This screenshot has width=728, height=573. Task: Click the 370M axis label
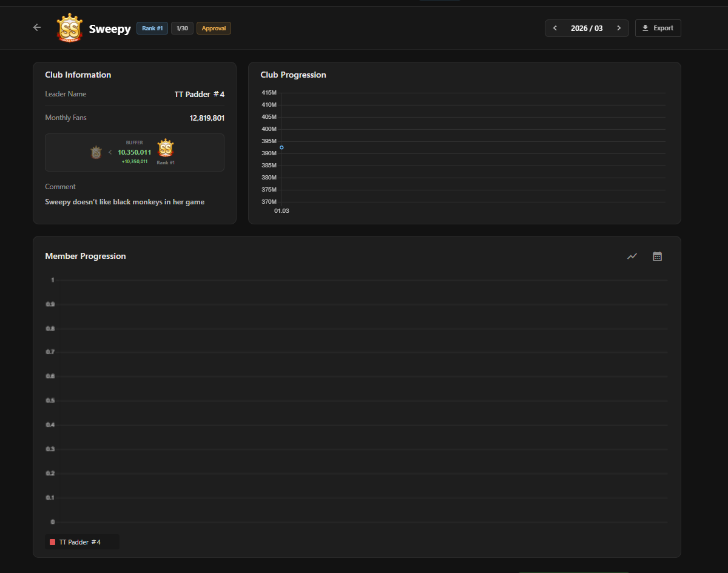pos(269,201)
